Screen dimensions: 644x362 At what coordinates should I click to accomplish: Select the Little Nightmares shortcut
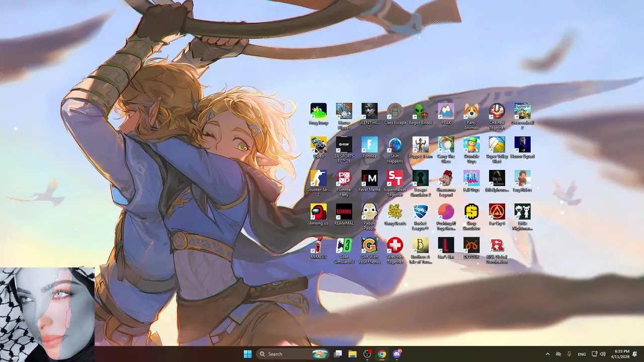click(x=522, y=218)
